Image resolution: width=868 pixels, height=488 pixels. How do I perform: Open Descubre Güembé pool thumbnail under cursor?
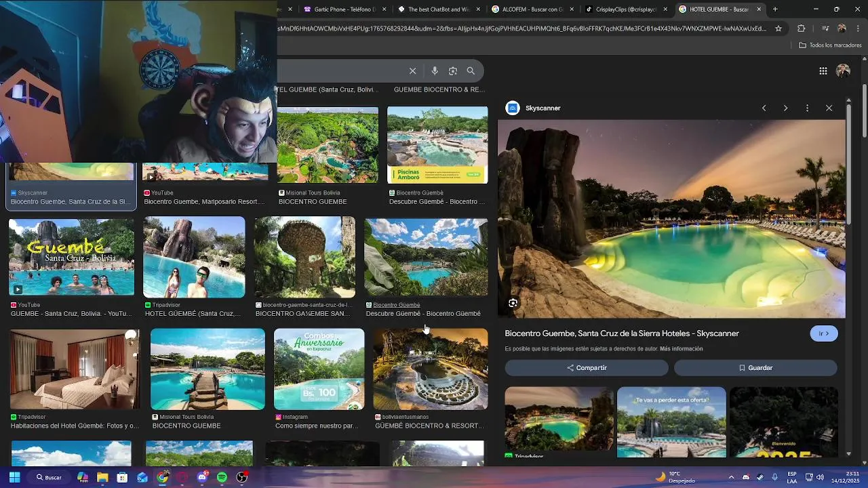426,257
